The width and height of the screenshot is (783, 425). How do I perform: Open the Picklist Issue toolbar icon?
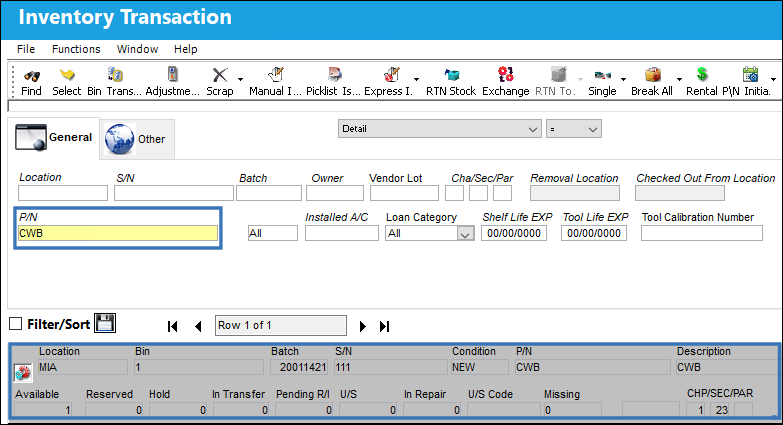click(334, 75)
